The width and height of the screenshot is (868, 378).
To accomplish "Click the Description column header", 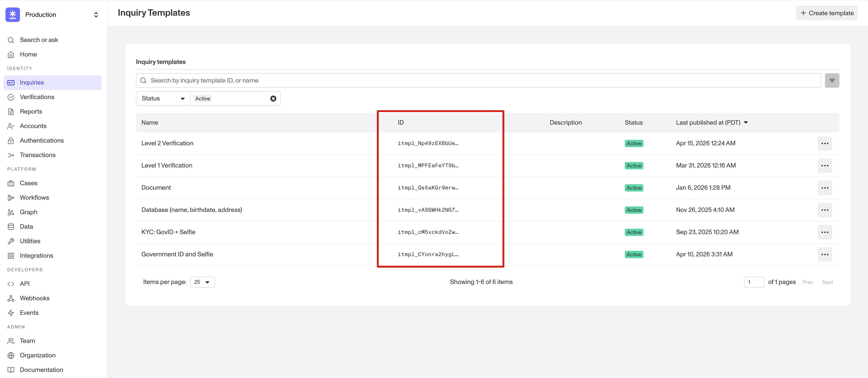I will pyautogui.click(x=565, y=123).
